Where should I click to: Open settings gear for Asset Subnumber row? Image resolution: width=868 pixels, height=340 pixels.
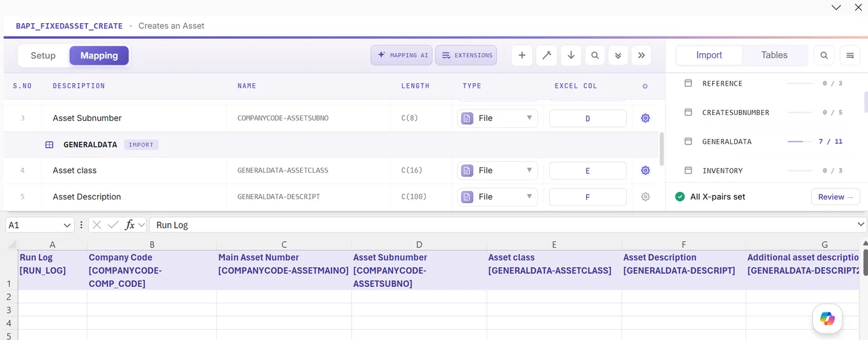pos(645,118)
